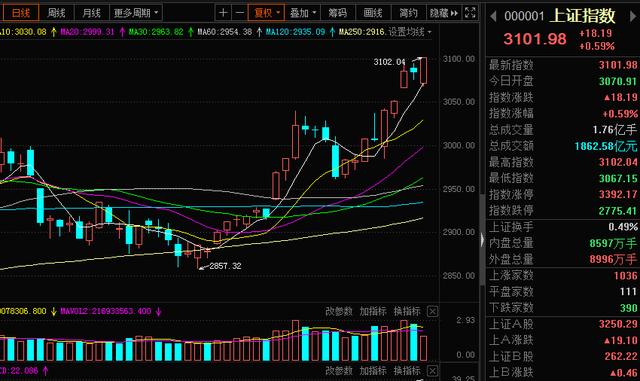Screen dimensions: 640x381
Task: Click the MA120:2935.09 indicator label
Action: tap(296, 32)
